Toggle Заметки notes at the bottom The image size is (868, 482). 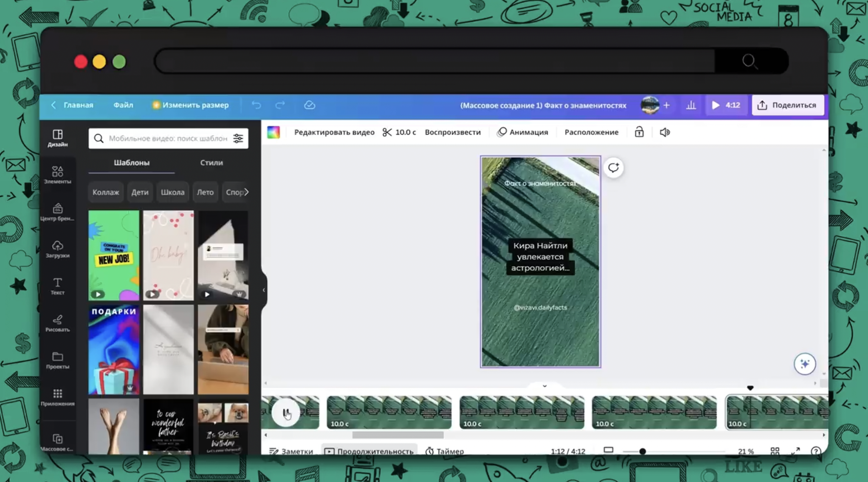tap(291, 451)
